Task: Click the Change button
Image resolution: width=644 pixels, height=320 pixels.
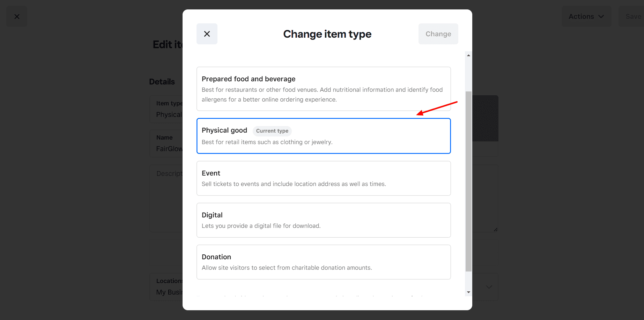Action: point(438,34)
